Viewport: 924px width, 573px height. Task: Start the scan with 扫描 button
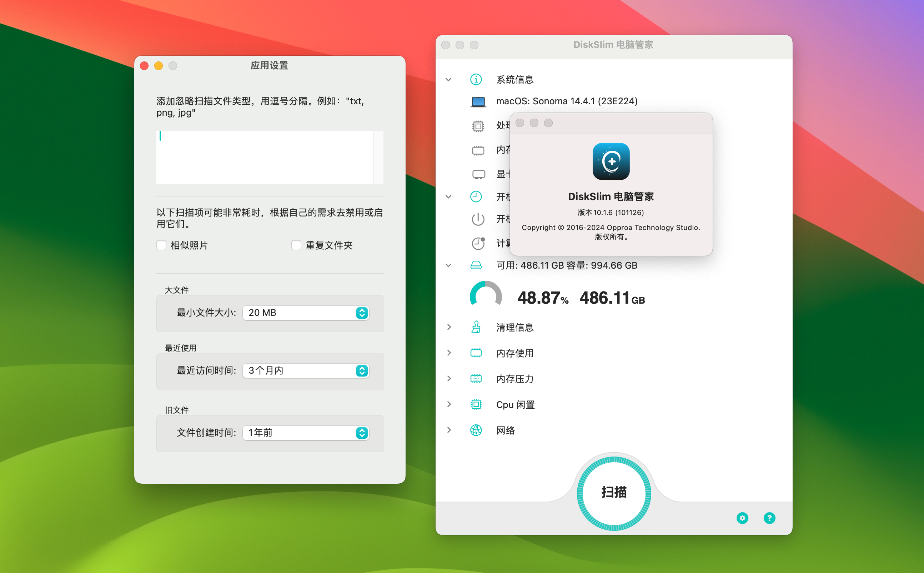point(614,493)
